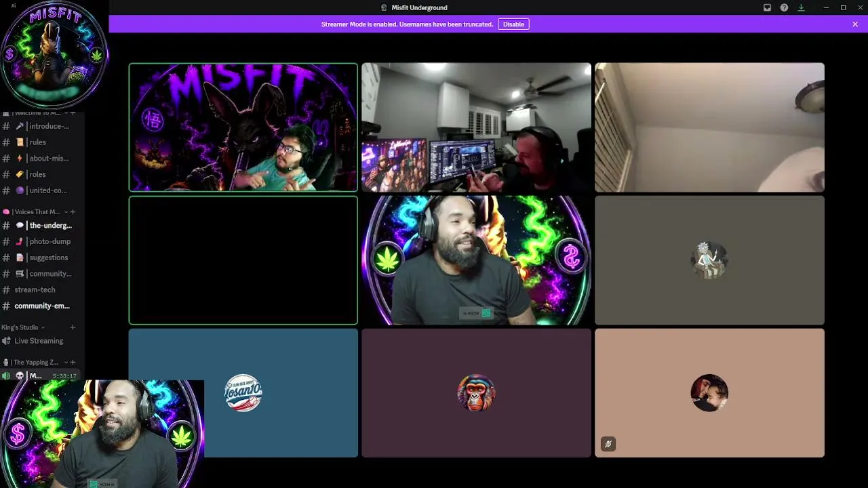Click the green download update icon
Screen dimensions: 868x488
[801, 7]
